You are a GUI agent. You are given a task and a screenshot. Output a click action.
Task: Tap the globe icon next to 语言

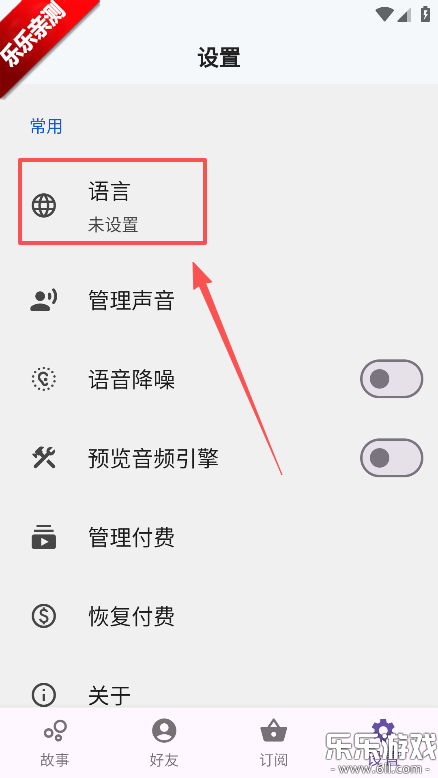44,205
